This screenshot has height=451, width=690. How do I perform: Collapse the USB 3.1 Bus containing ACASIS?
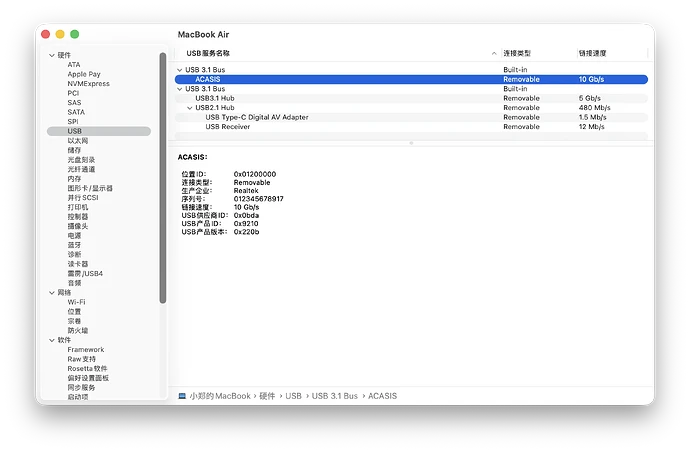coord(180,70)
